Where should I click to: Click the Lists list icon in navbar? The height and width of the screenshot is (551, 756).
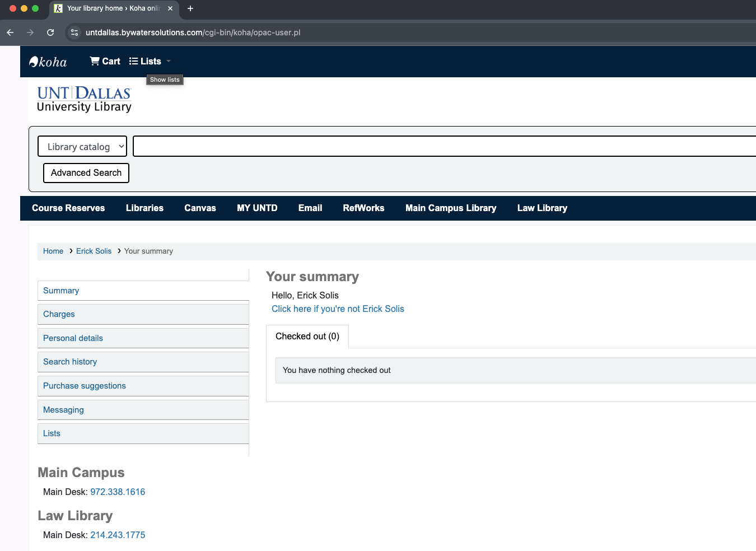coord(133,61)
